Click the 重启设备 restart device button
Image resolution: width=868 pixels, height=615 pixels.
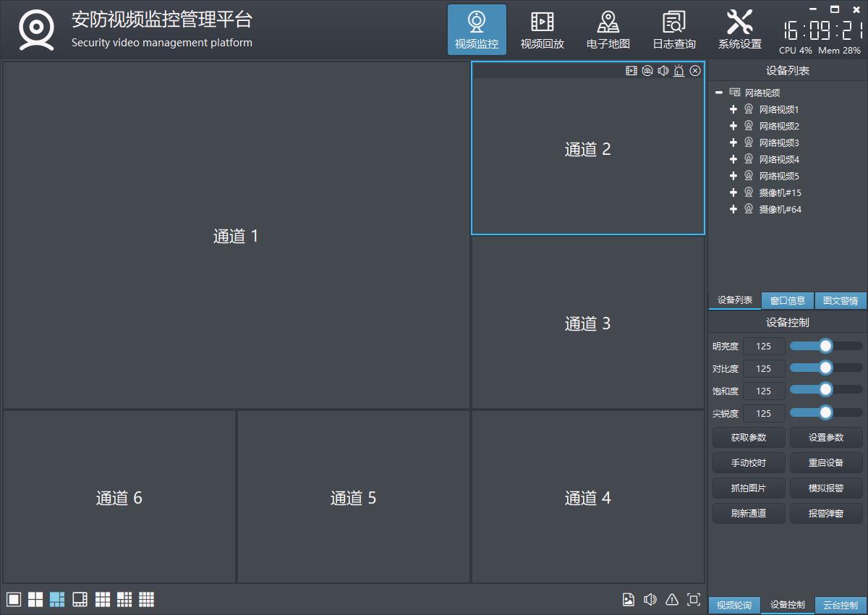826,463
